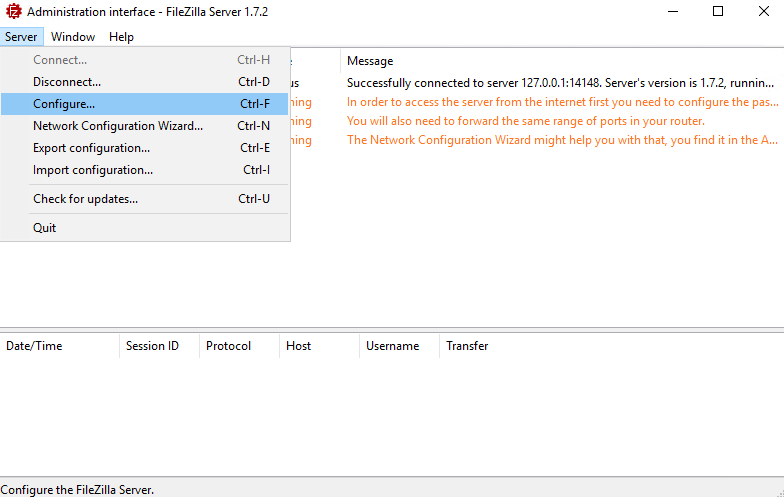Select the Network Configuration Wizard warning message

click(x=562, y=140)
